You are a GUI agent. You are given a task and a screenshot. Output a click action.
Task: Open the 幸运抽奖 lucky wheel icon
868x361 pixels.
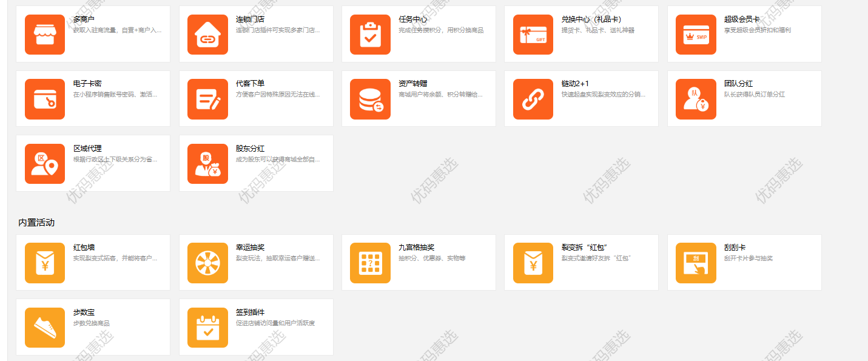[x=207, y=263]
